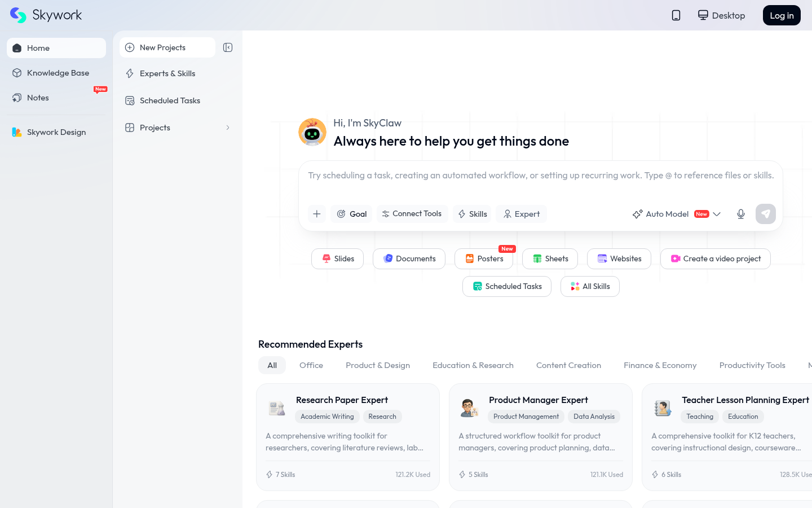Click the plus attach button
The height and width of the screenshot is (508, 812).
[317, 214]
